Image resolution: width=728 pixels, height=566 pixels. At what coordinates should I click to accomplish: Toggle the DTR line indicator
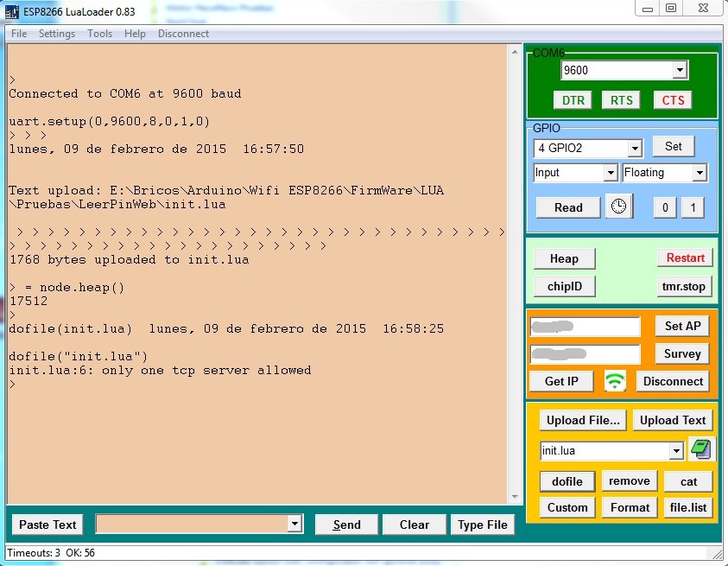pyautogui.click(x=573, y=100)
